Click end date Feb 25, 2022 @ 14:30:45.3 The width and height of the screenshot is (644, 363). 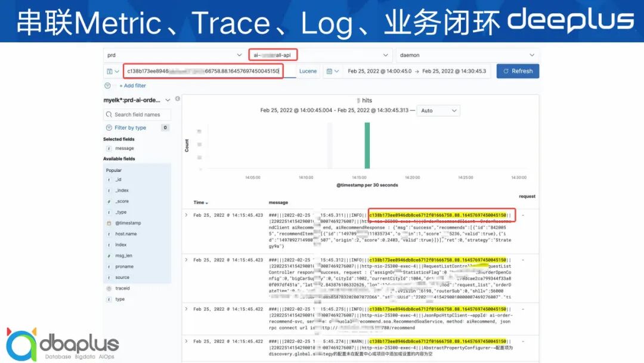click(454, 71)
